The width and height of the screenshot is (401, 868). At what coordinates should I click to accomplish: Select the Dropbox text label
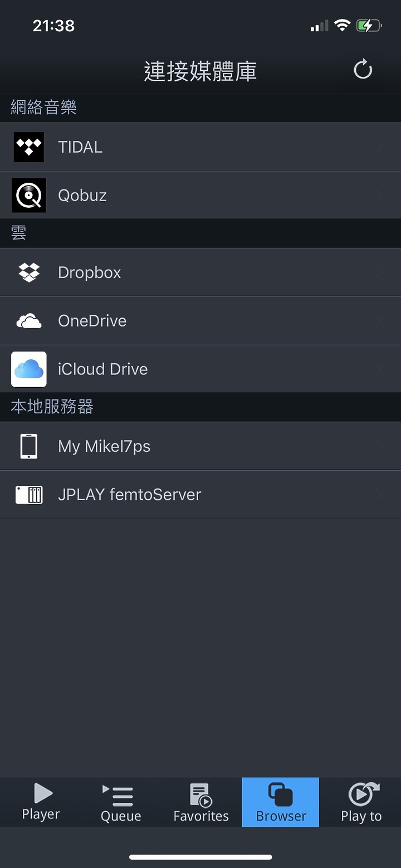[90, 272]
